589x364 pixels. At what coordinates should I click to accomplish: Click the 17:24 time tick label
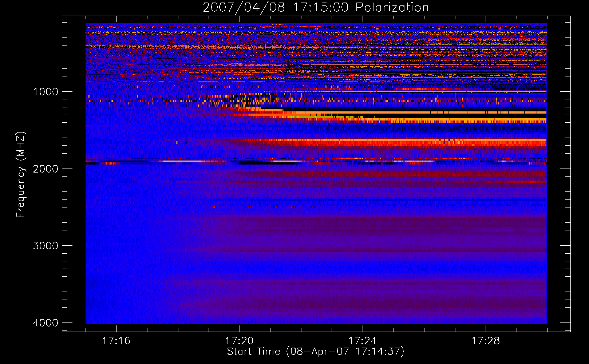[363, 341]
